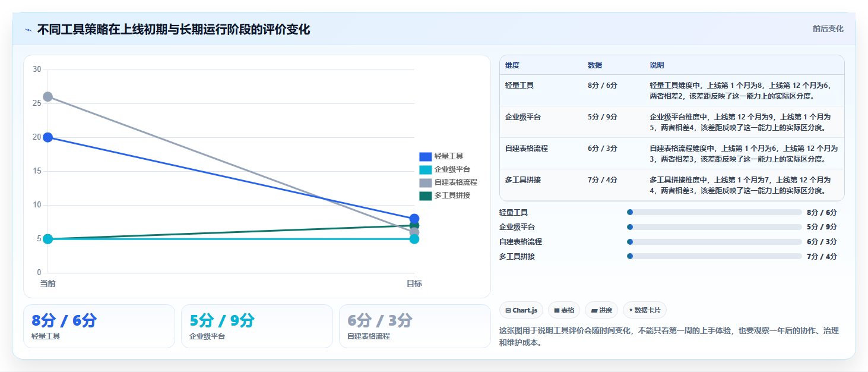The width and height of the screenshot is (868, 372).
Task: Click the 表格 tag chip
Action: click(564, 310)
